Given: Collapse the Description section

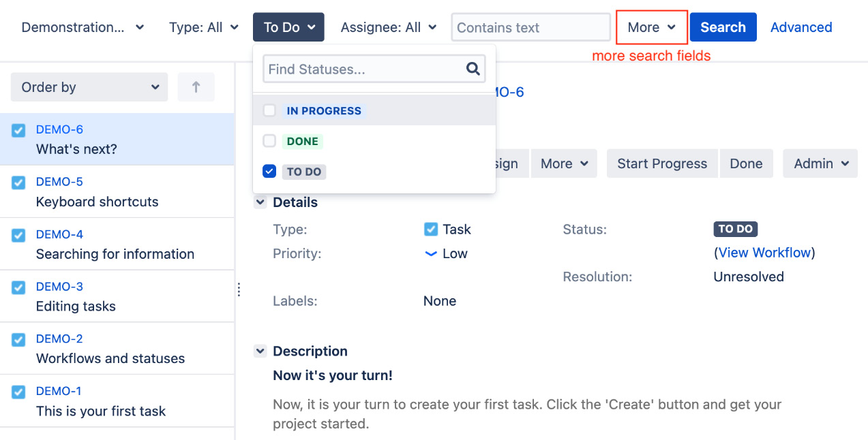Looking at the screenshot, I should (260, 351).
